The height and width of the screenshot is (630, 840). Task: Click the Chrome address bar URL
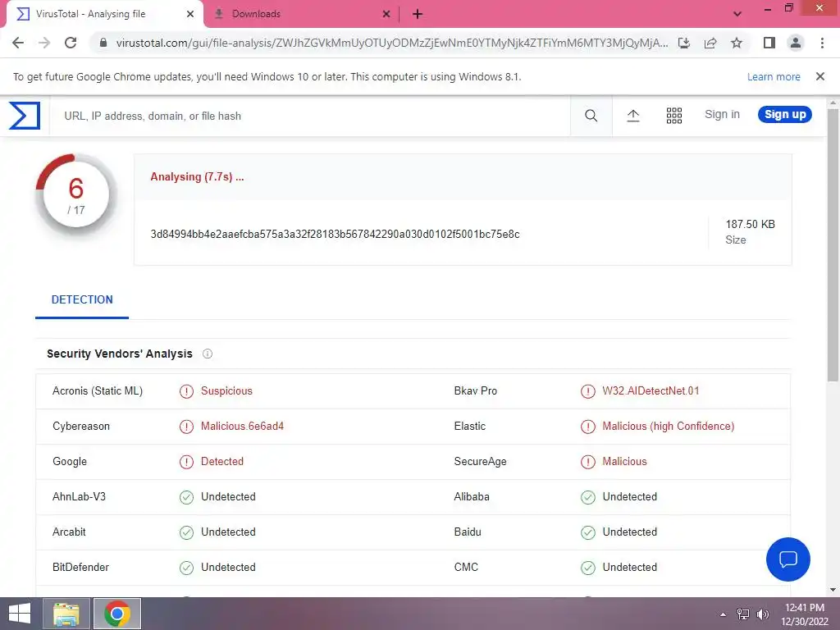click(391, 43)
